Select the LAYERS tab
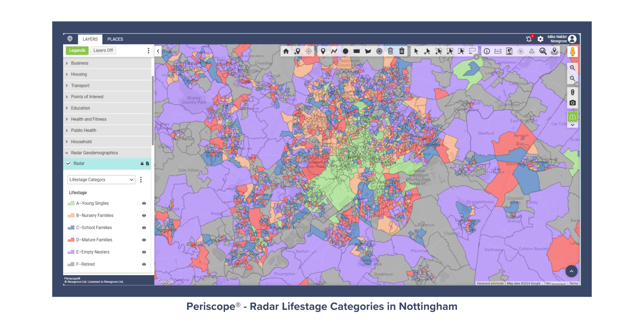644x329 pixels. [x=90, y=39]
